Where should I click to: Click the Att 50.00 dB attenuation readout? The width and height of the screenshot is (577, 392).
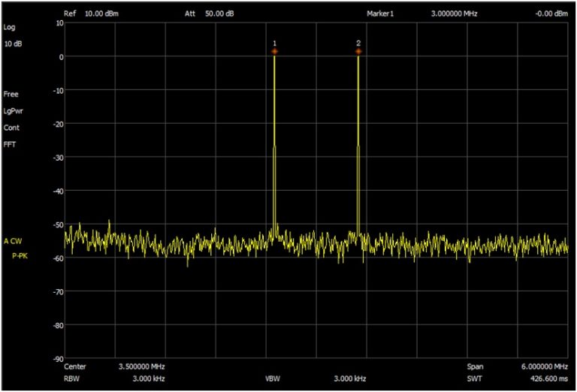210,14
